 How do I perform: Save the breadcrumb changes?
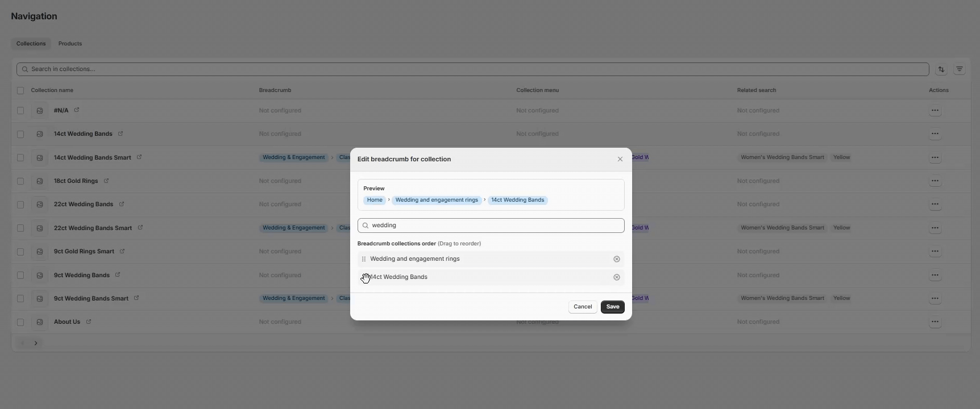[x=612, y=307]
